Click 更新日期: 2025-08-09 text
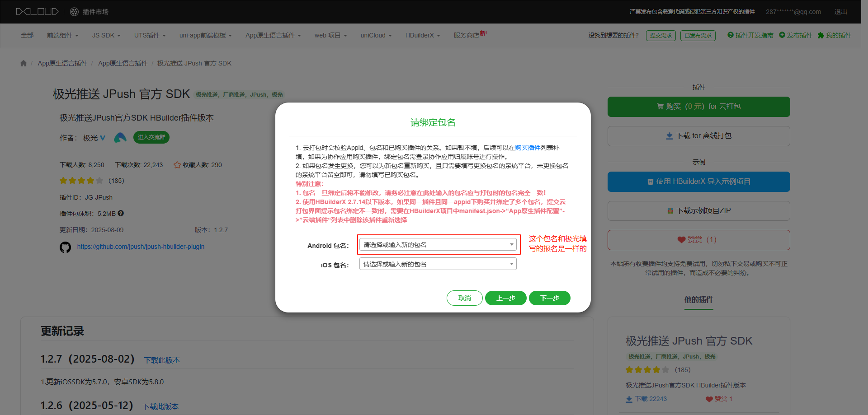This screenshot has width=868, height=415. point(91,230)
